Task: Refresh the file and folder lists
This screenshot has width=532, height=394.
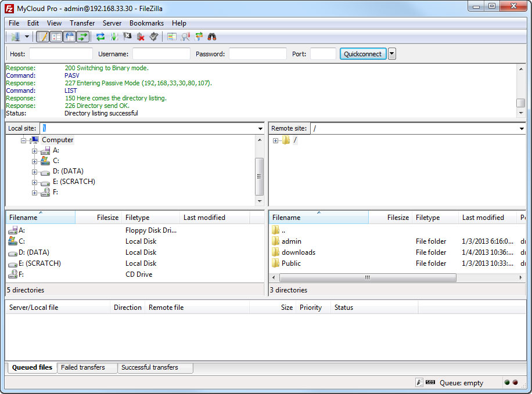Action: tap(100, 37)
